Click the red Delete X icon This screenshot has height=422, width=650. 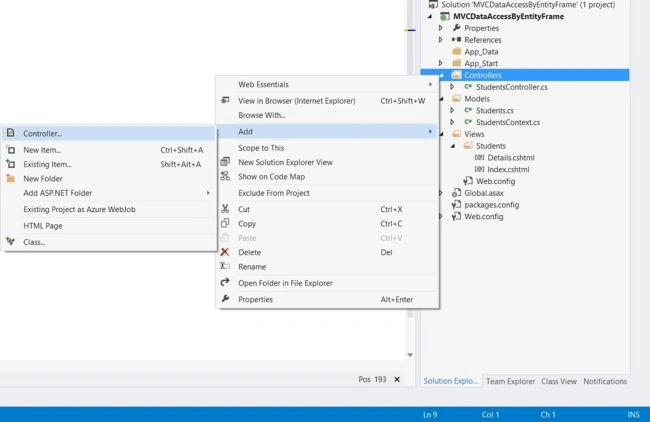[x=225, y=252]
